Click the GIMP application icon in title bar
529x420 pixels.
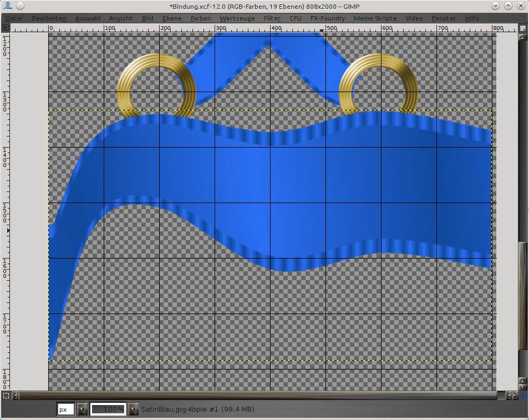7,6
